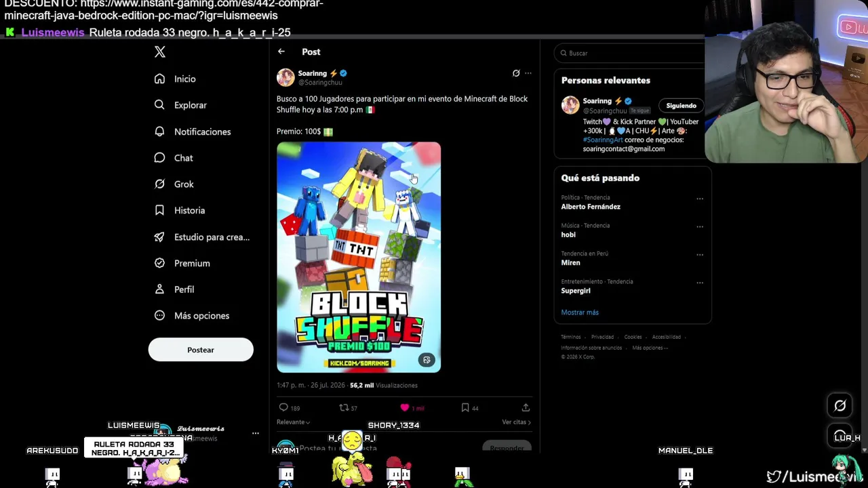Viewport: 868px width, 488px height.
Task: Repost using the icon showing 57
Action: tap(344, 407)
